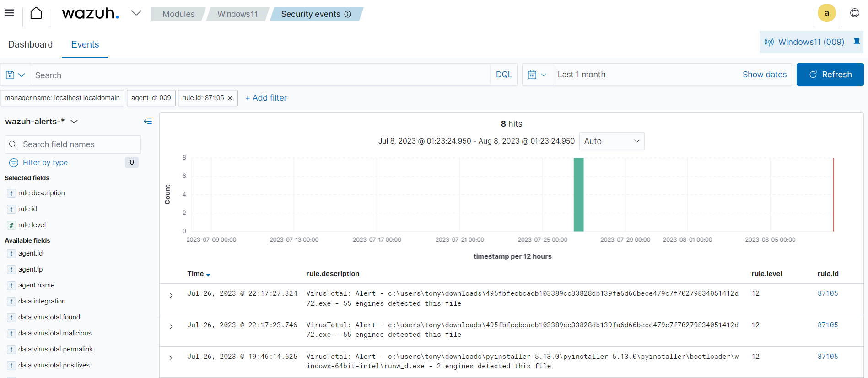This screenshot has width=868, height=378.
Task: Unpin the Windows11 agent pin icon
Action: [x=857, y=42]
